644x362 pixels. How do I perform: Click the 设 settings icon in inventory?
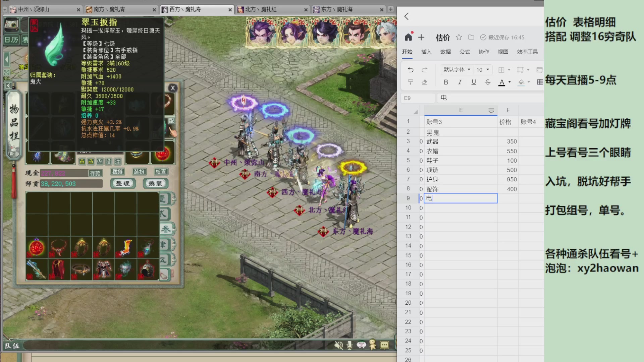click(x=108, y=162)
